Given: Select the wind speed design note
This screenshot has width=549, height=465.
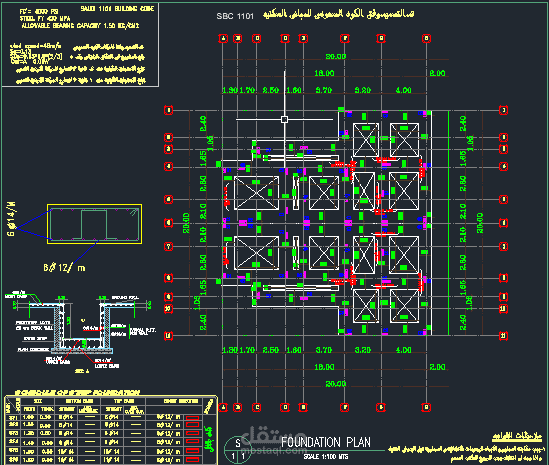Looking at the screenshot, I should (36, 46).
